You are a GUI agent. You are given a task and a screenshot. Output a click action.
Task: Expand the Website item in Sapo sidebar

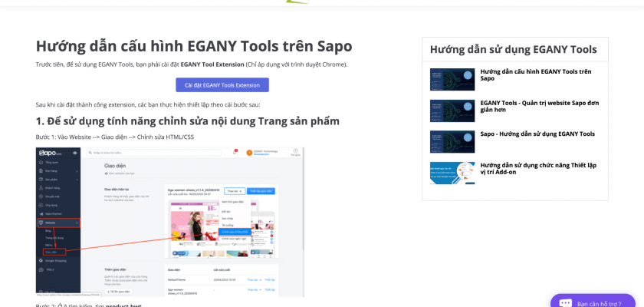(51, 223)
